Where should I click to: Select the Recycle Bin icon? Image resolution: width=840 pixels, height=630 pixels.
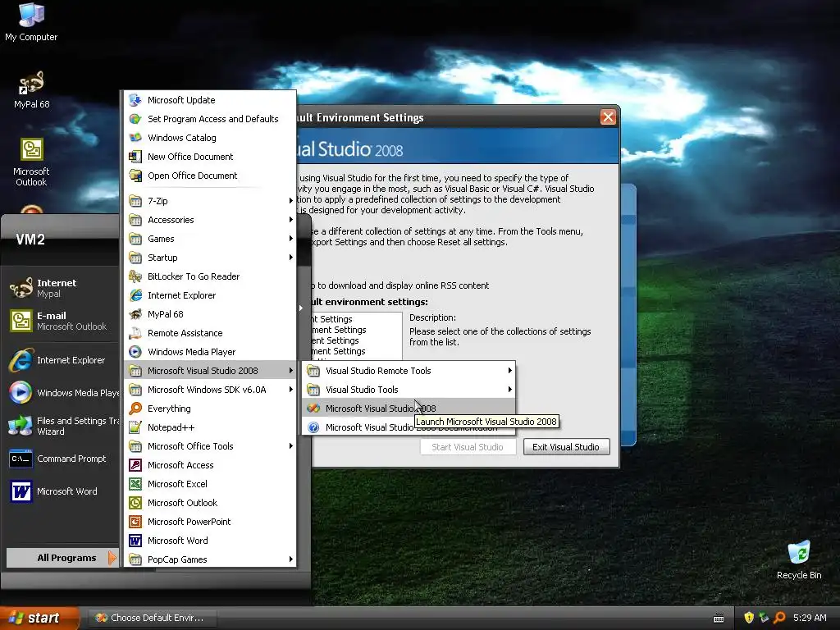pyautogui.click(x=799, y=559)
